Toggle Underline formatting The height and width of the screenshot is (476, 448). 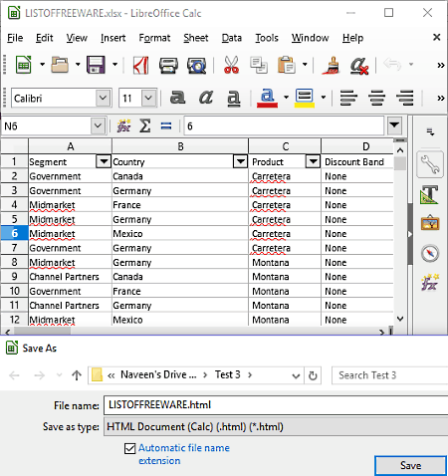(234, 98)
